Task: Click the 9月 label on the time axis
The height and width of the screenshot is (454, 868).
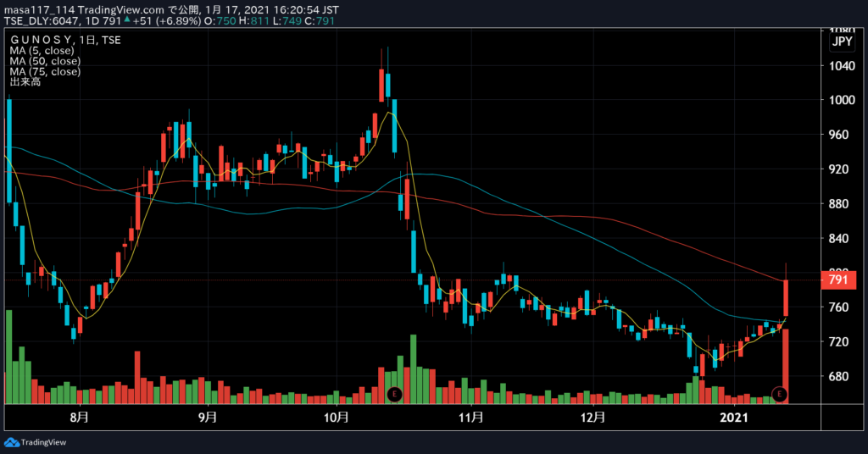Action: click(208, 417)
